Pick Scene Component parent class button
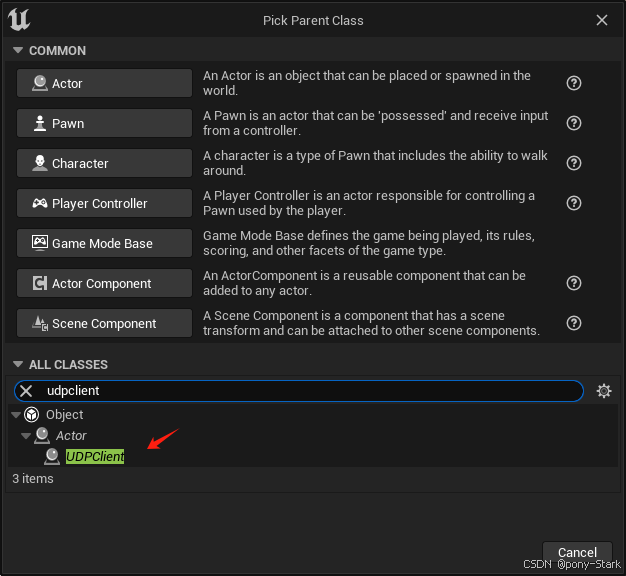The height and width of the screenshot is (576, 626). coord(104,323)
